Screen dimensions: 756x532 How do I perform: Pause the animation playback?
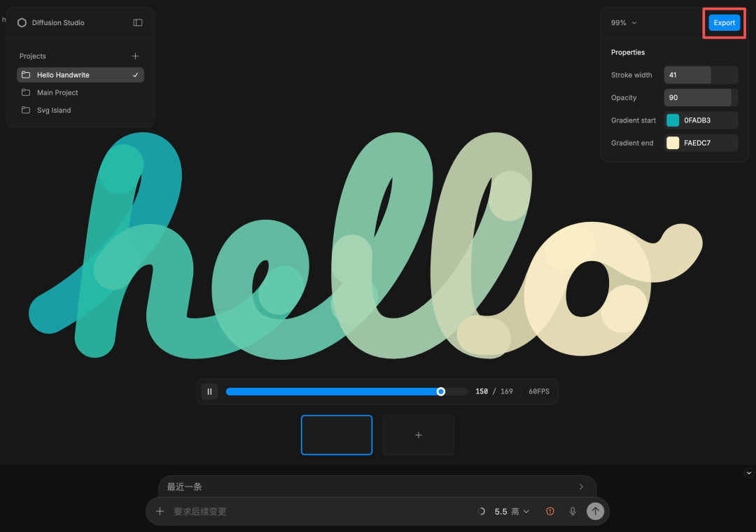click(210, 391)
